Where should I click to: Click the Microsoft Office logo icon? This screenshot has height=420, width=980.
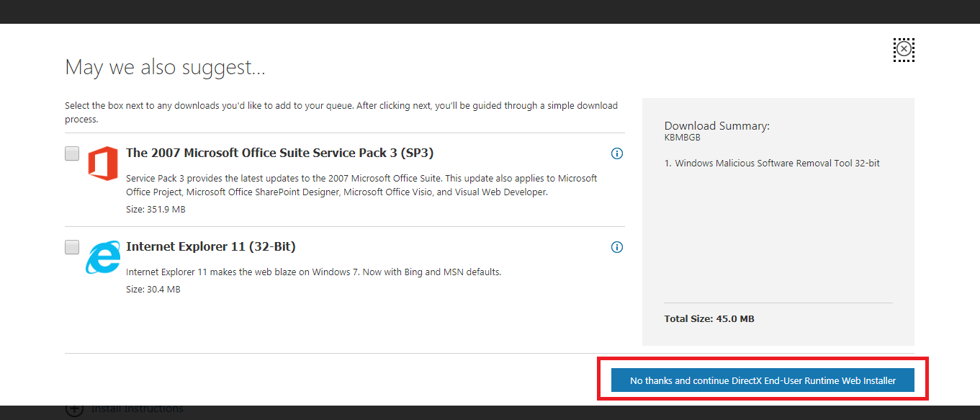pos(102,163)
